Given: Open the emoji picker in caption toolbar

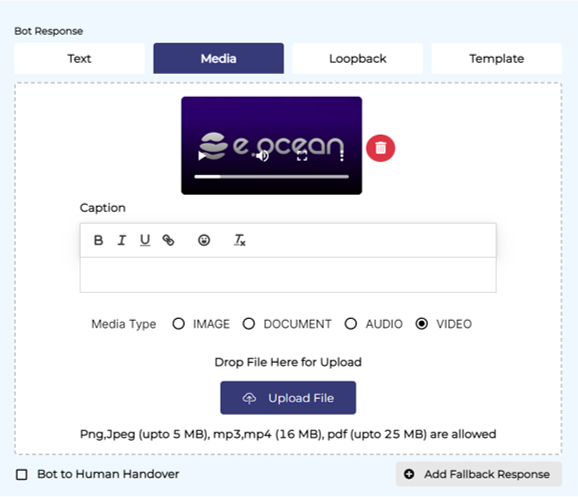Looking at the screenshot, I should (x=204, y=240).
